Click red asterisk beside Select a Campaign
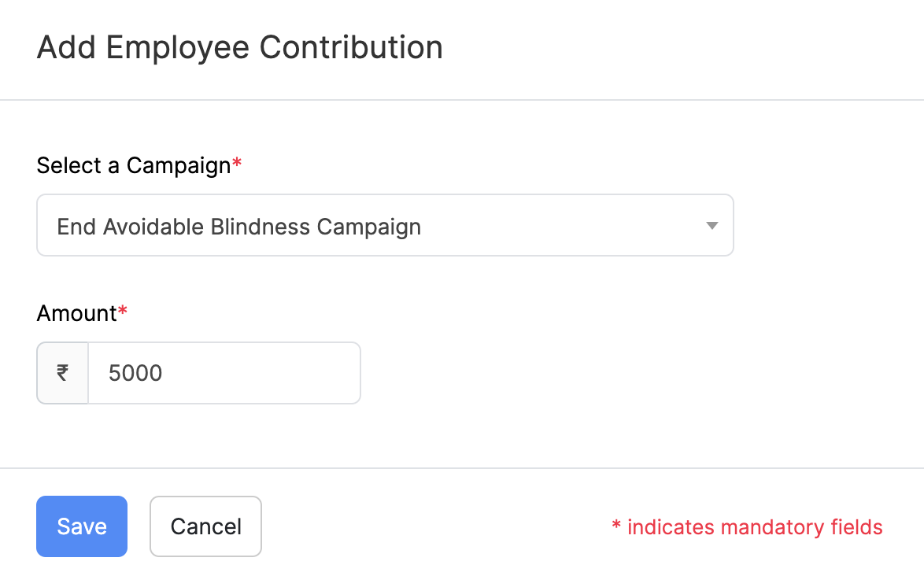 [237, 164]
